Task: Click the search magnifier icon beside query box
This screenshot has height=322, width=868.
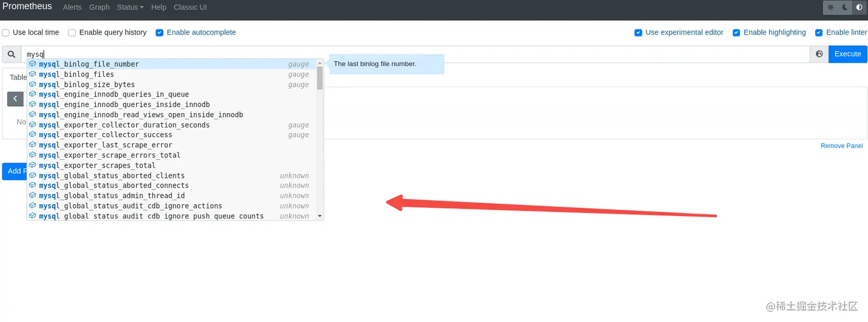Action: point(11,54)
